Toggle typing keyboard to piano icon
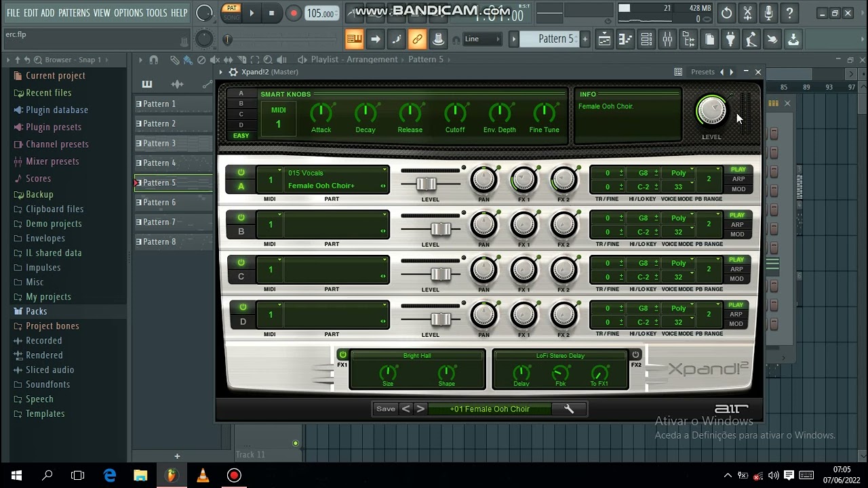 [354, 39]
